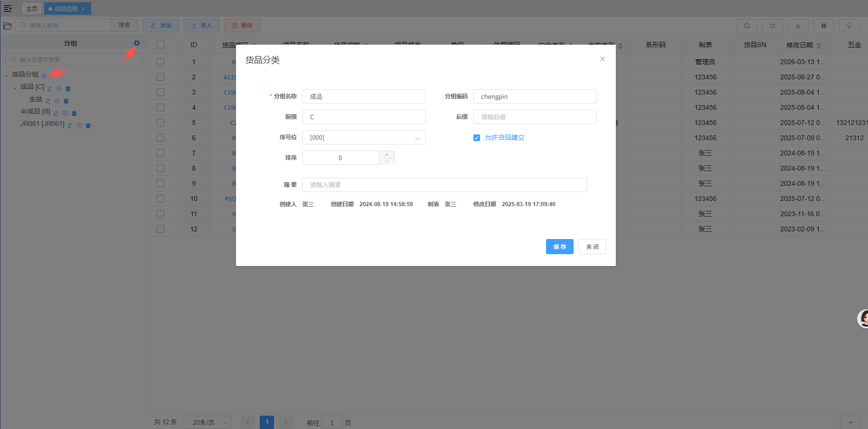Click the lightbulb icon in top-right toolbar
Viewport: 868px width, 429px height.
(849, 26)
